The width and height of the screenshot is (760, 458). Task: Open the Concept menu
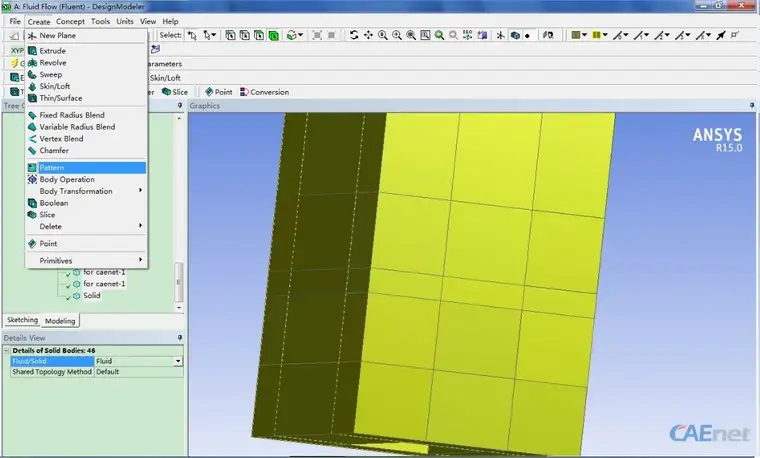(x=70, y=21)
